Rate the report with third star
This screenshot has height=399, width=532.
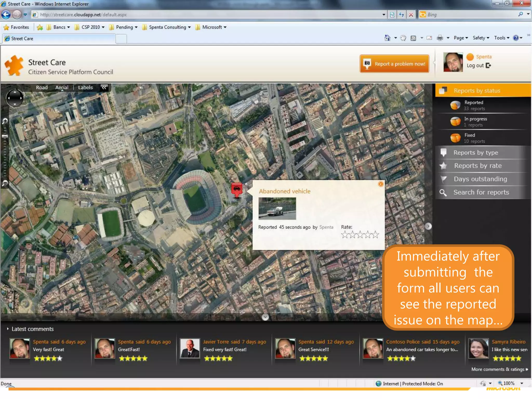360,235
